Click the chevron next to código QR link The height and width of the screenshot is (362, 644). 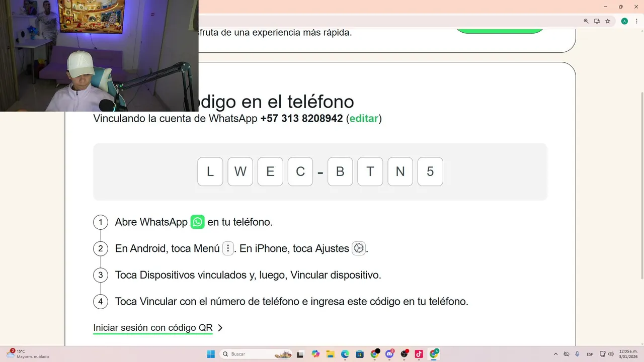220,328
